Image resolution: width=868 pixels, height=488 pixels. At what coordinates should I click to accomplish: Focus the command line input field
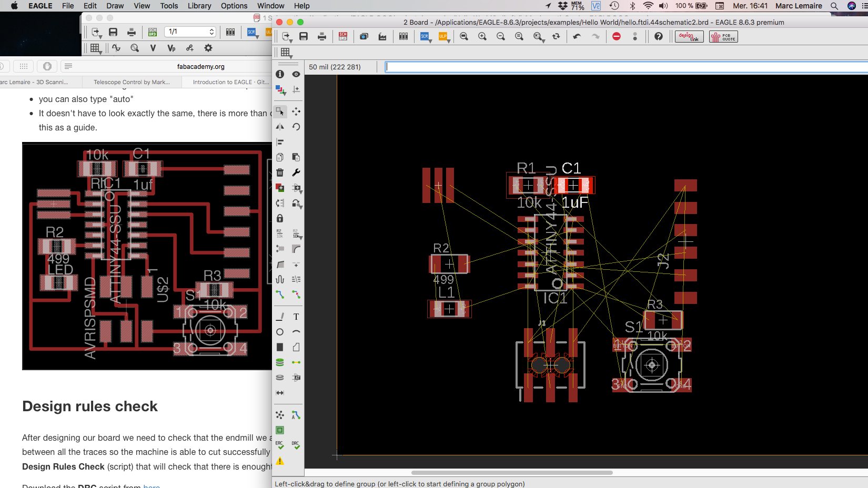[x=626, y=67]
